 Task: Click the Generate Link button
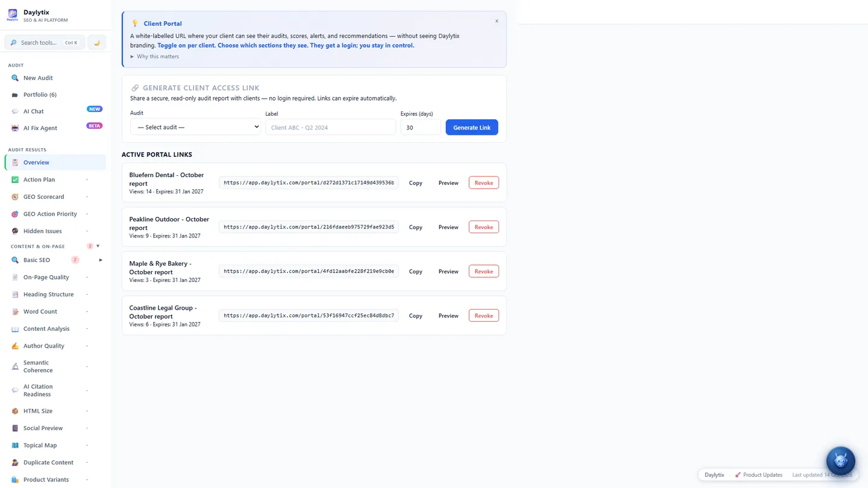(x=472, y=127)
